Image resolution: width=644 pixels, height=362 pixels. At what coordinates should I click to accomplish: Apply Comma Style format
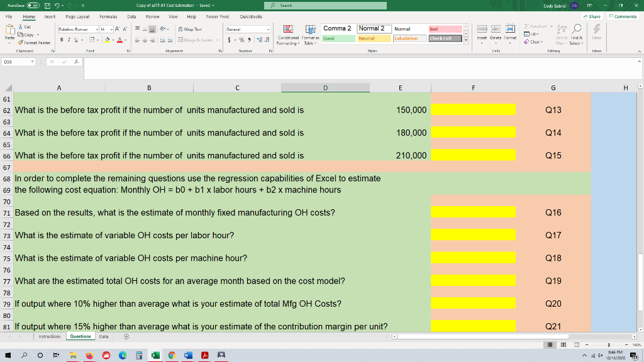tap(249, 40)
